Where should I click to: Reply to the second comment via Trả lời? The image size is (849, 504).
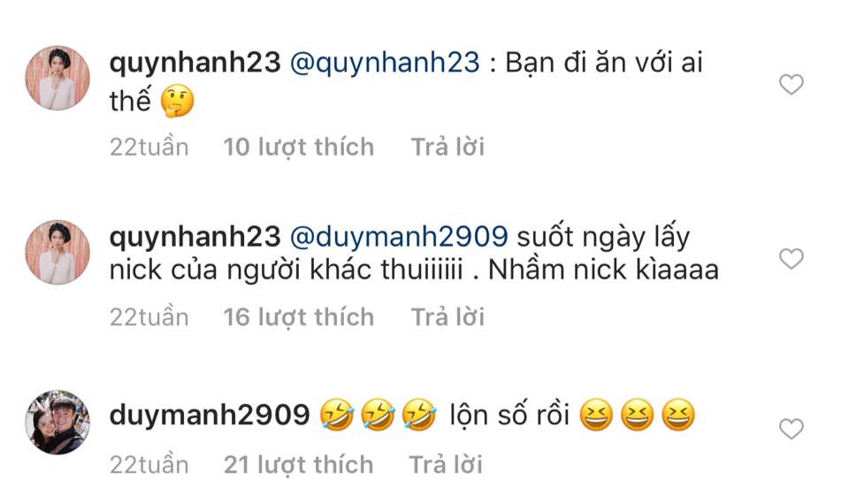(447, 317)
